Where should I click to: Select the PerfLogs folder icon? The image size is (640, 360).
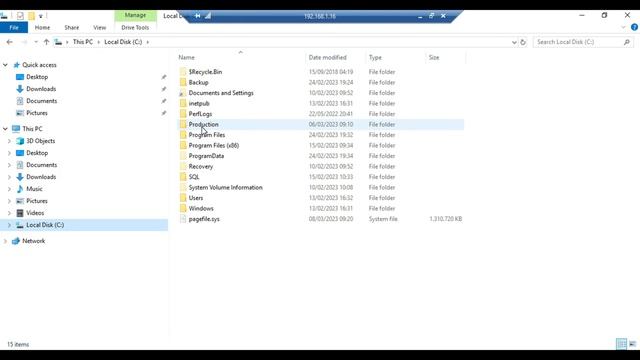(183, 114)
